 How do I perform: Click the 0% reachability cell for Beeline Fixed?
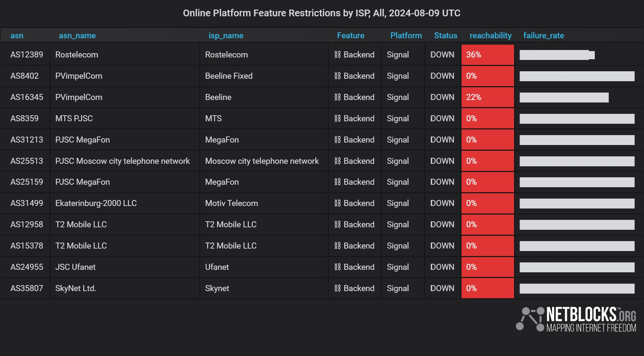coord(487,76)
